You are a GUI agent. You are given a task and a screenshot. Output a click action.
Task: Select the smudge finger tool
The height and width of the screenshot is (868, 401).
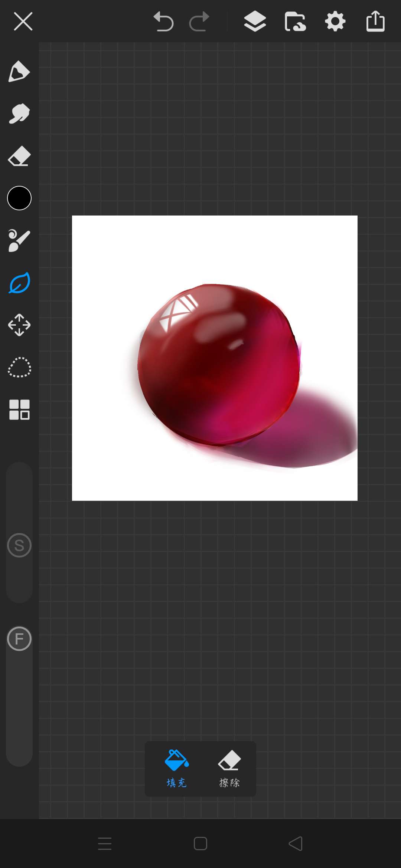(x=19, y=114)
